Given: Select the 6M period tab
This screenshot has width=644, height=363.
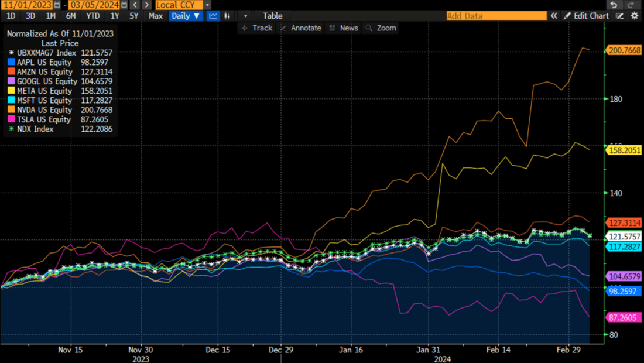Looking at the screenshot, I should coord(71,16).
